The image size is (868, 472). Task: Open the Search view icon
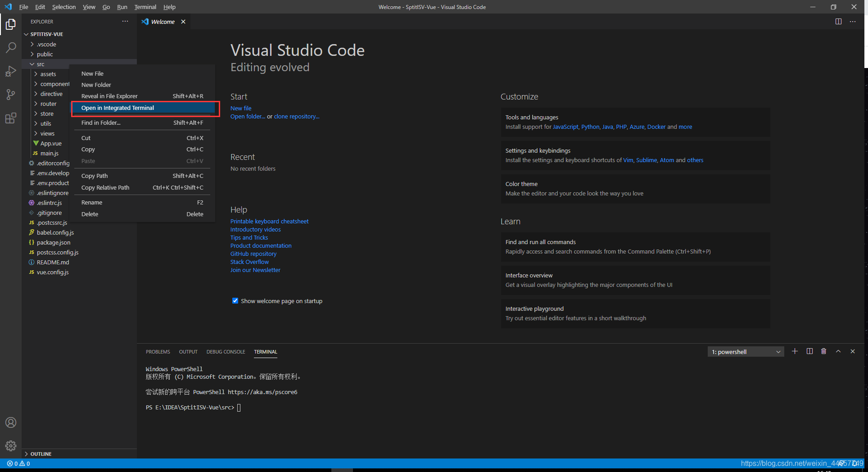[11, 48]
